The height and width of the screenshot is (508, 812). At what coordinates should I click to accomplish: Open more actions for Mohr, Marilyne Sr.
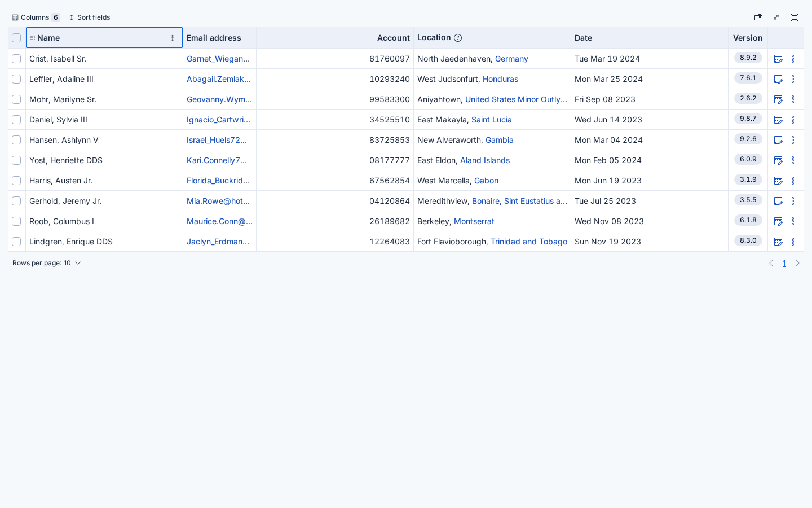[793, 99]
